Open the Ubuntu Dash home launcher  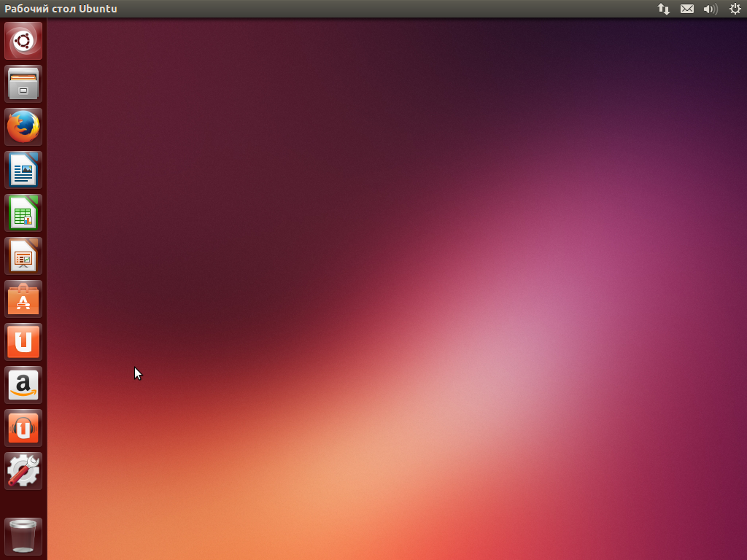(23, 41)
